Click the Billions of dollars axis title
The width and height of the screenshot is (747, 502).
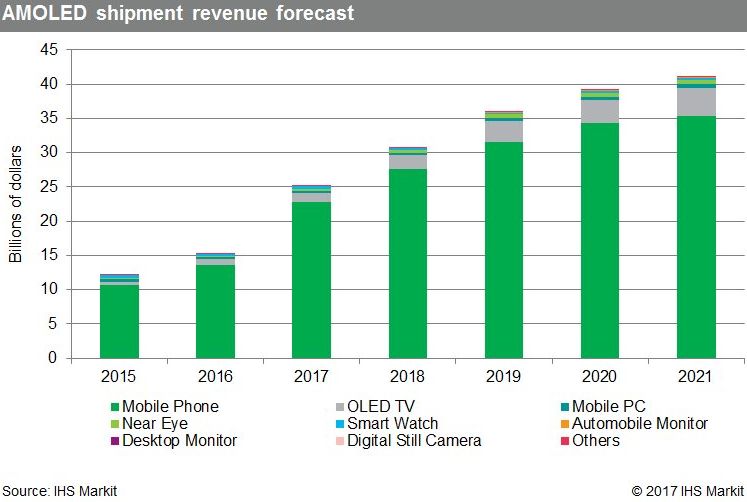(x=16, y=204)
